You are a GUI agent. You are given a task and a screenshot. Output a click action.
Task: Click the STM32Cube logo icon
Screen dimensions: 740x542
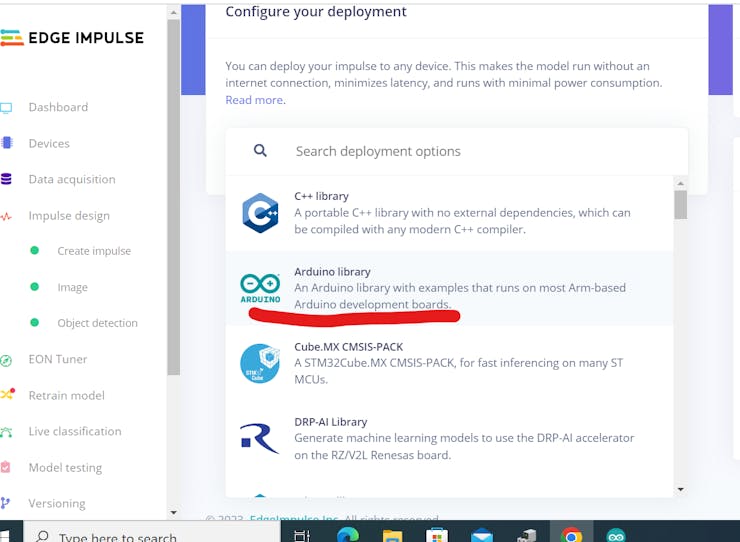pyautogui.click(x=260, y=363)
